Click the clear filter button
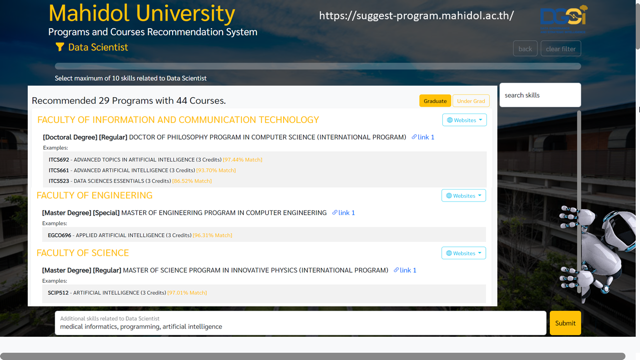Screen dimensions: 640x360 (560, 49)
